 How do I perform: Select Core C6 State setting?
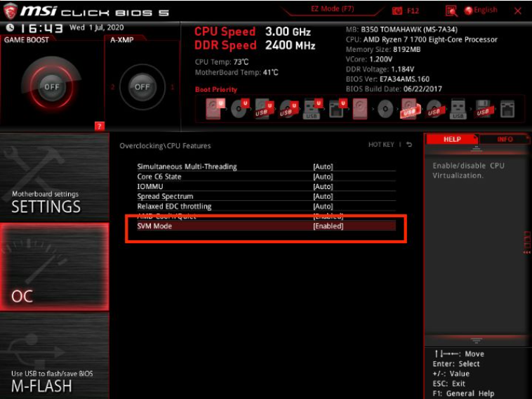159,176
